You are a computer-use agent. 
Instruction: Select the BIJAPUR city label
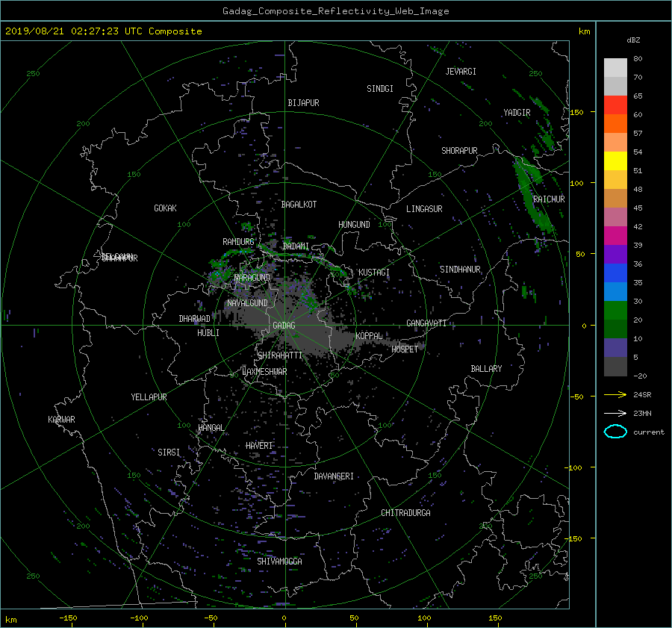303,103
